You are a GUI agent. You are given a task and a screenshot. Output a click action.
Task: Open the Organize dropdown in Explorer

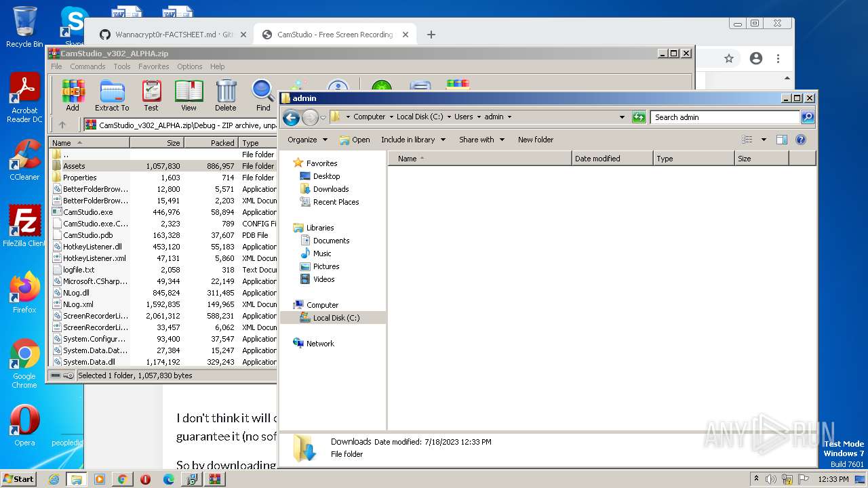(308, 140)
